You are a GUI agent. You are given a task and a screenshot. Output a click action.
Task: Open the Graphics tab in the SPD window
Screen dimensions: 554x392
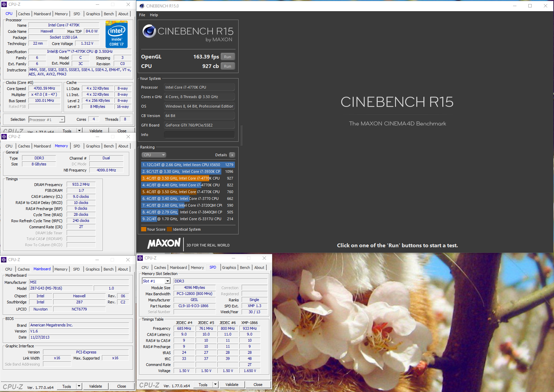tap(229, 268)
